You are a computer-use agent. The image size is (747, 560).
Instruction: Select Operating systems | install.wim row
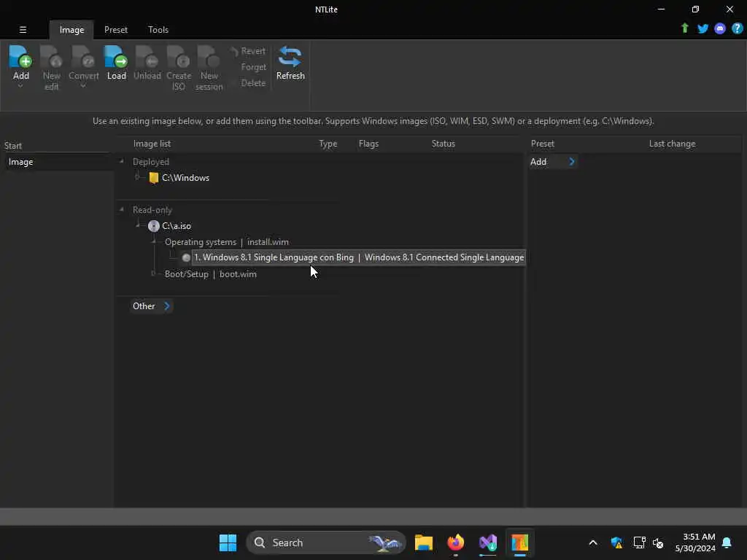226,242
